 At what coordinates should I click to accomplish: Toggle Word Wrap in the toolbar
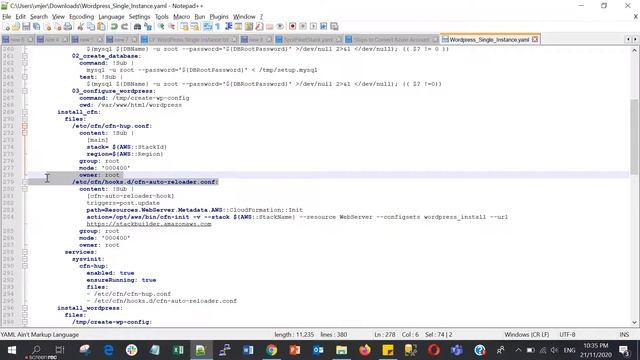coord(207,27)
